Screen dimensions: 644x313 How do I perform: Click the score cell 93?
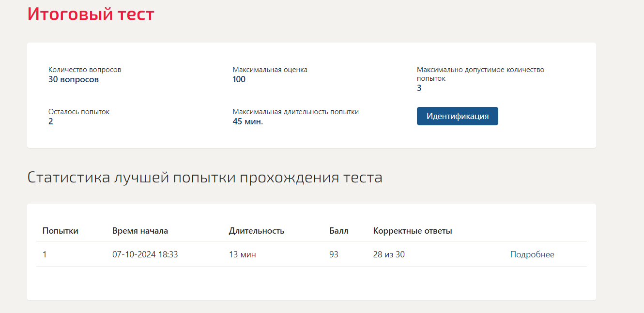(334, 254)
